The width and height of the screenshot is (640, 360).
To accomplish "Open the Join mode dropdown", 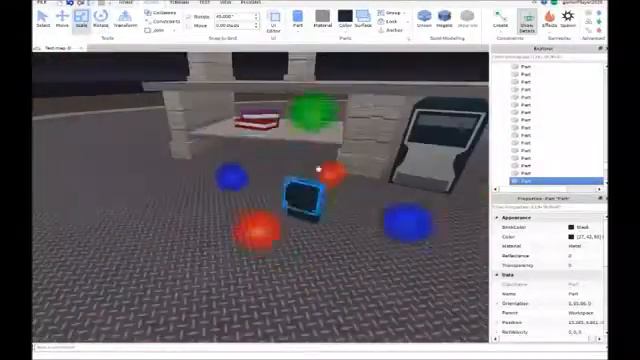I will (x=175, y=31).
